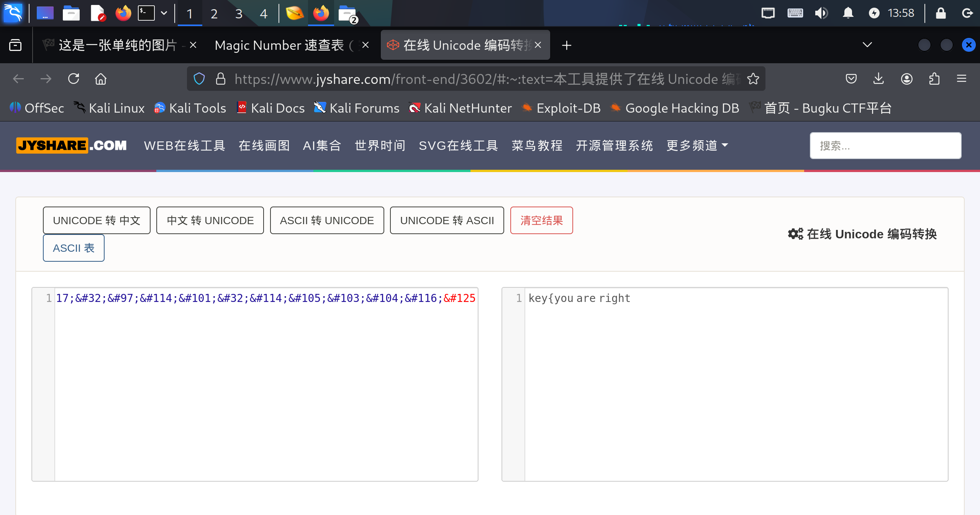This screenshot has height=515, width=980.
Task: Toggle the notifications bell in panel
Action: [848, 13]
